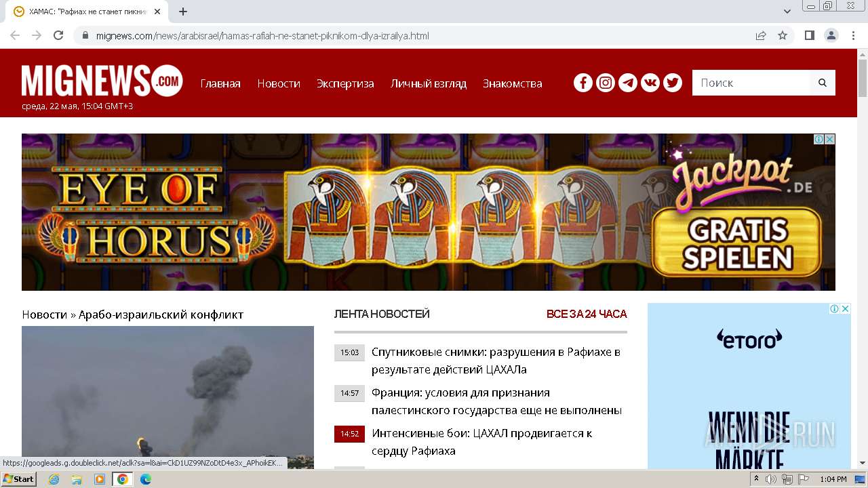Click the volume tray icon

[771, 479]
